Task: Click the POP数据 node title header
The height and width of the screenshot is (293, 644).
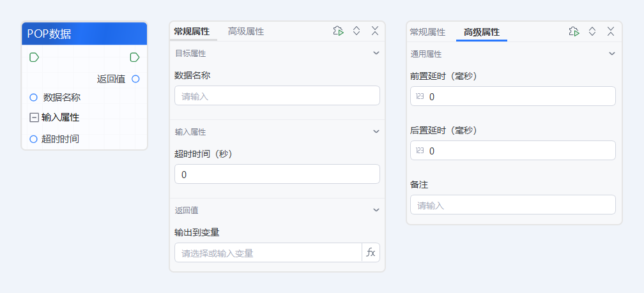Action: [x=84, y=34]
